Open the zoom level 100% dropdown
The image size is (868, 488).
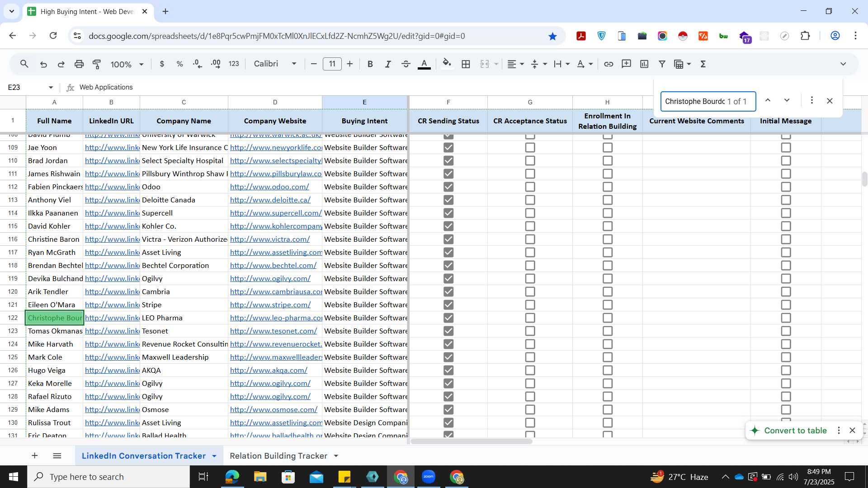pyautogui.click(x=127, y=64)
